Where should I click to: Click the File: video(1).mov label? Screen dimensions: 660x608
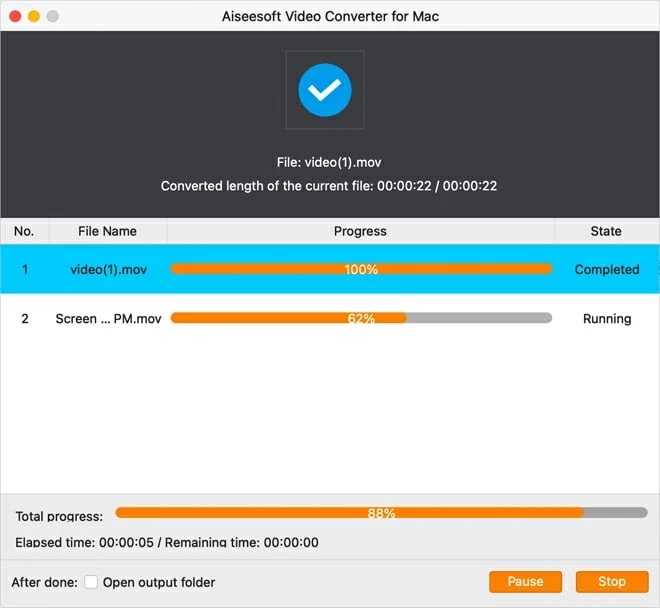(x=329, y=162)
